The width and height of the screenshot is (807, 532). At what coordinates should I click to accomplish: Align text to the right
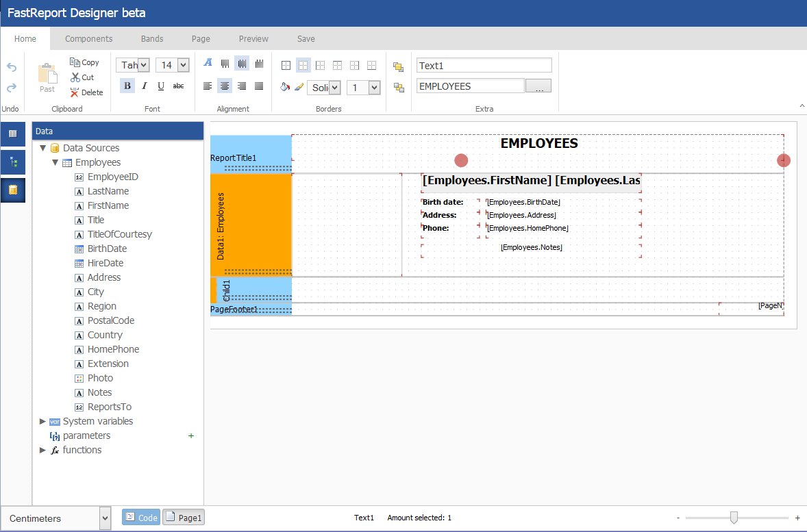click(242, 86)
